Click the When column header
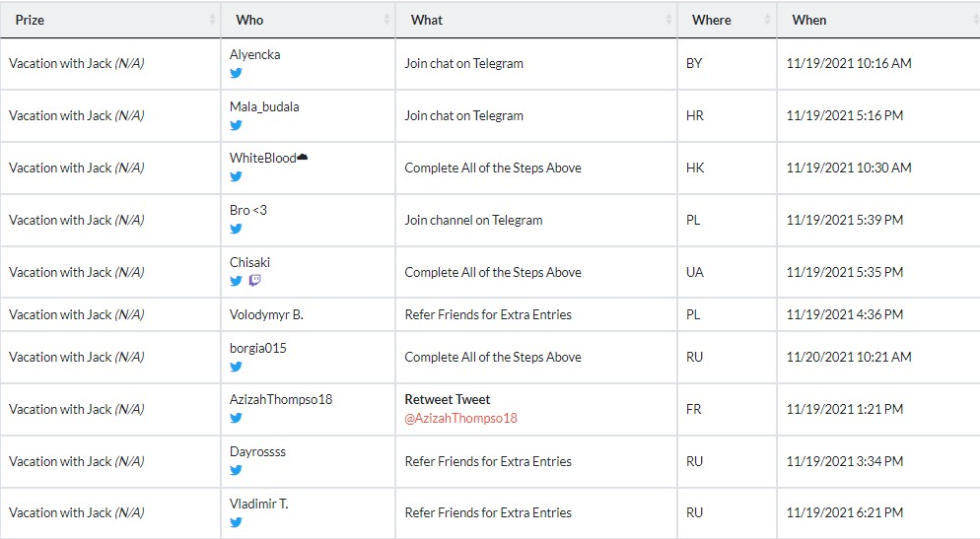This screenshot has width=980, height=539. 808,20
